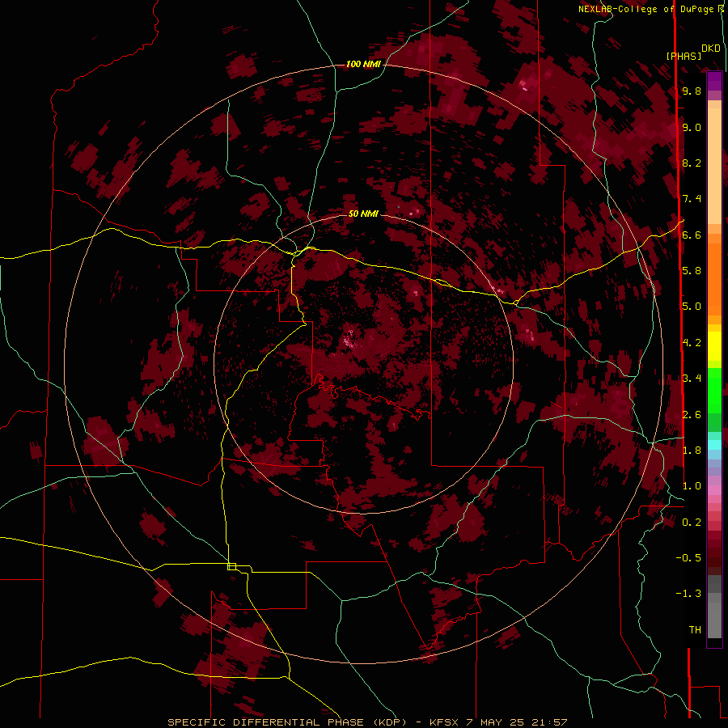
Task: Click the 1.0 value on the color scale
Action: tap(692, 486)
